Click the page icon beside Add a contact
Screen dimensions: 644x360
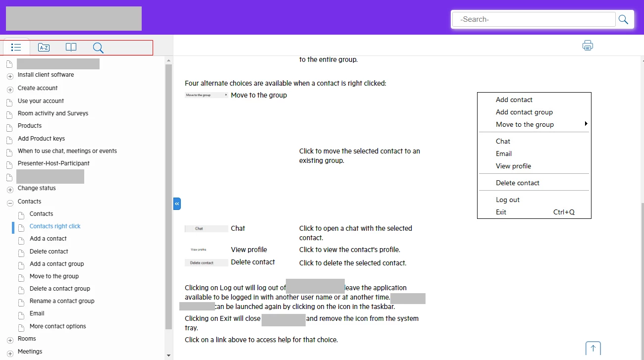[x=21, y=240]
